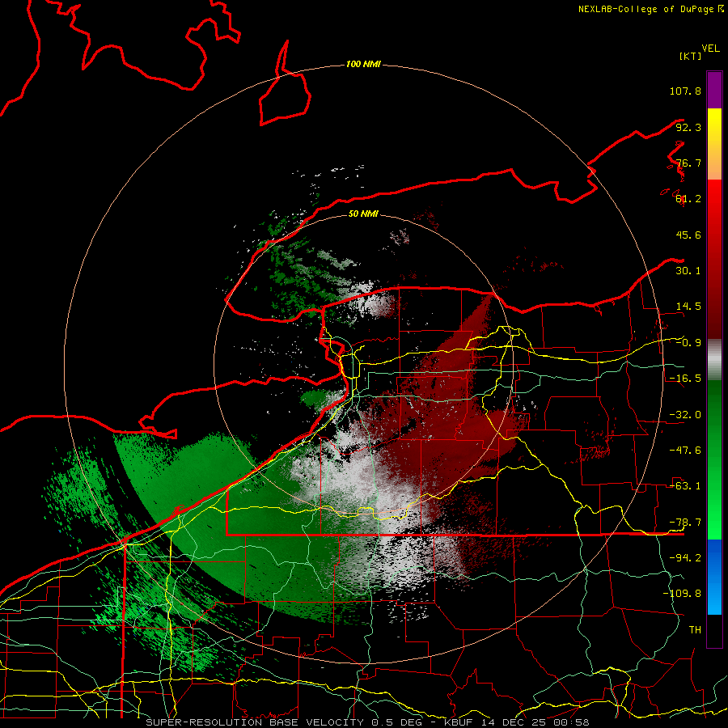This screenshot has width=728, height=728.
Task: Click the 14.5 velocity scale value
Action: point(688,307)
